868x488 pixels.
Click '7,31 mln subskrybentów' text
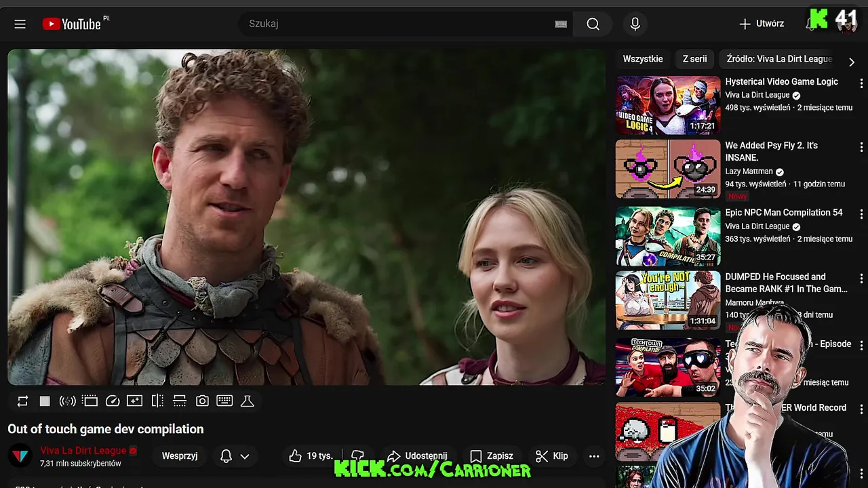click(x=80, y=464)
